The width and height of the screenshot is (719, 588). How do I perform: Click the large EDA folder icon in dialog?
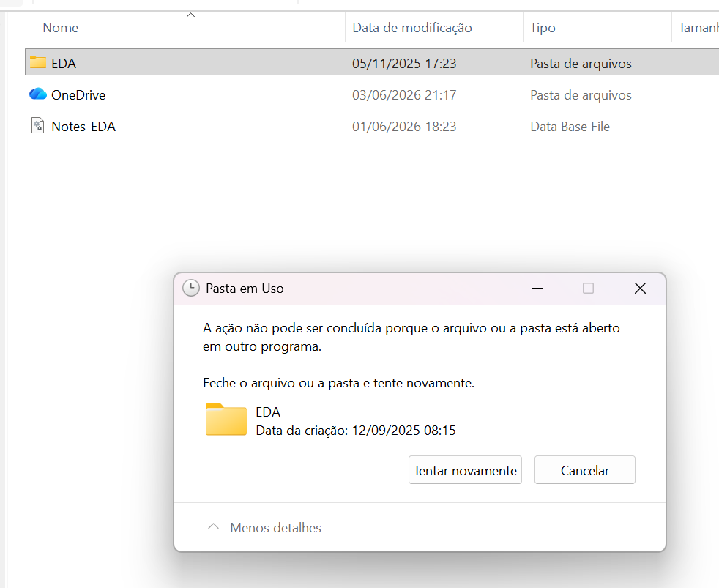[x=226, y=419]
